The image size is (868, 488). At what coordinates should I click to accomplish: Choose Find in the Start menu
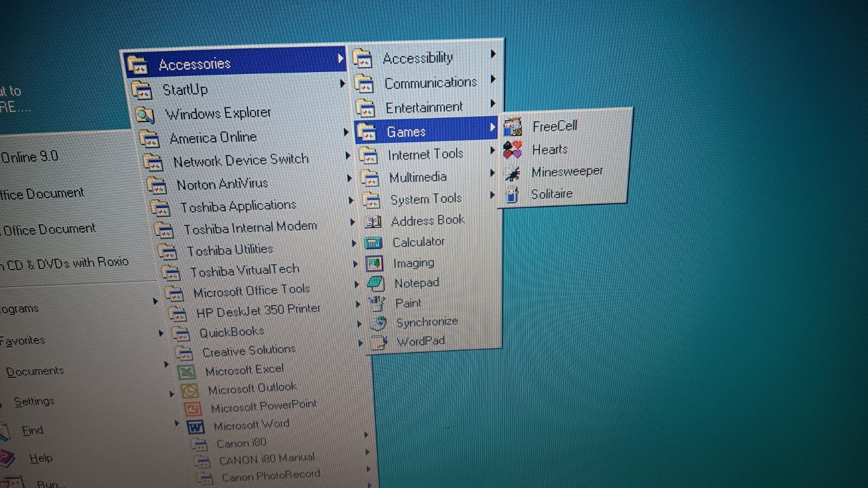(33, 431)
